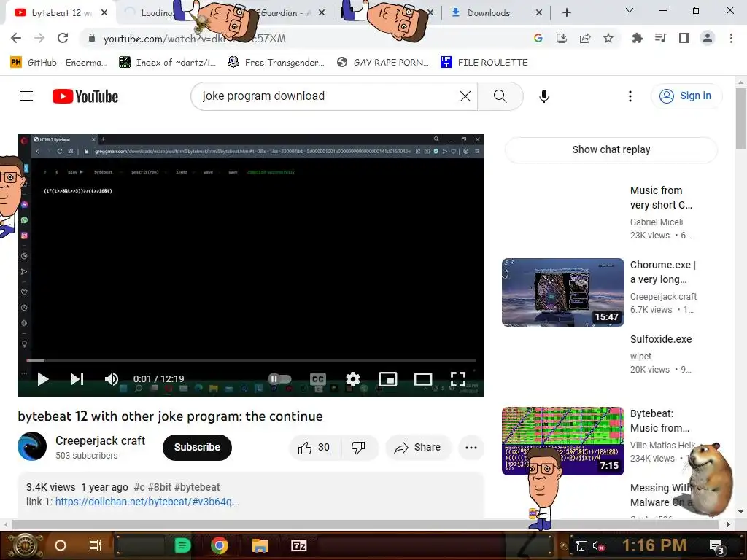
Task: Share this page from address bar
Action: click(585, 38)
